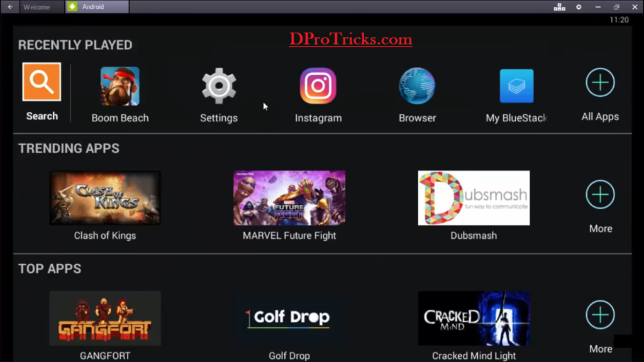Image resolution: width=644 pixels, height=362 pixels.
Task: Open Cracked Mind Light thumbnail
Action: 474,318
